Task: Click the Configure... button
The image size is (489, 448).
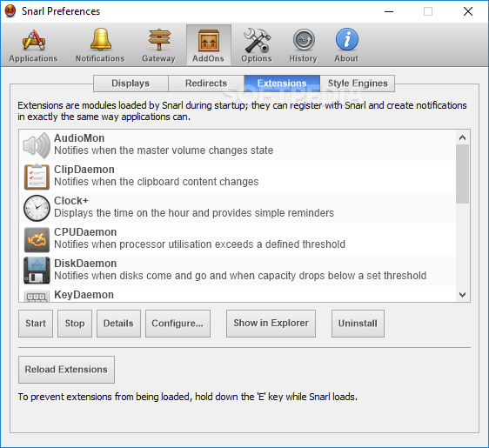Action: point(178,324)
